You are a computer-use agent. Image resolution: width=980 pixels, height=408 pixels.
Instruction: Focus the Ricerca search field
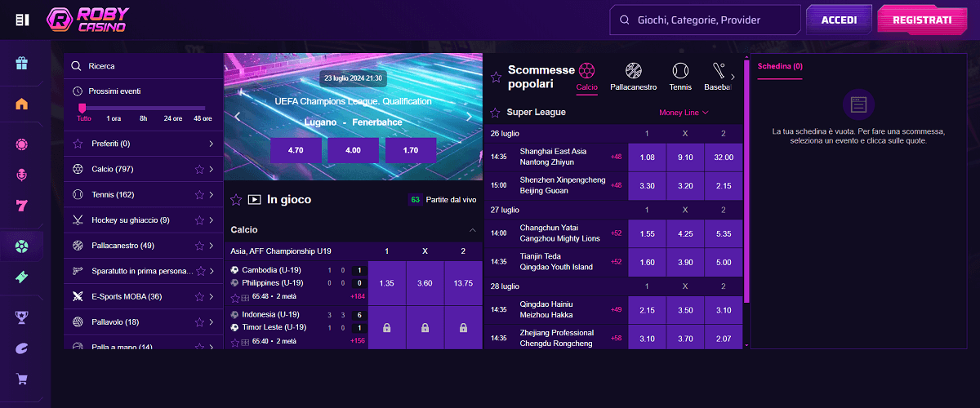point(144,66)
